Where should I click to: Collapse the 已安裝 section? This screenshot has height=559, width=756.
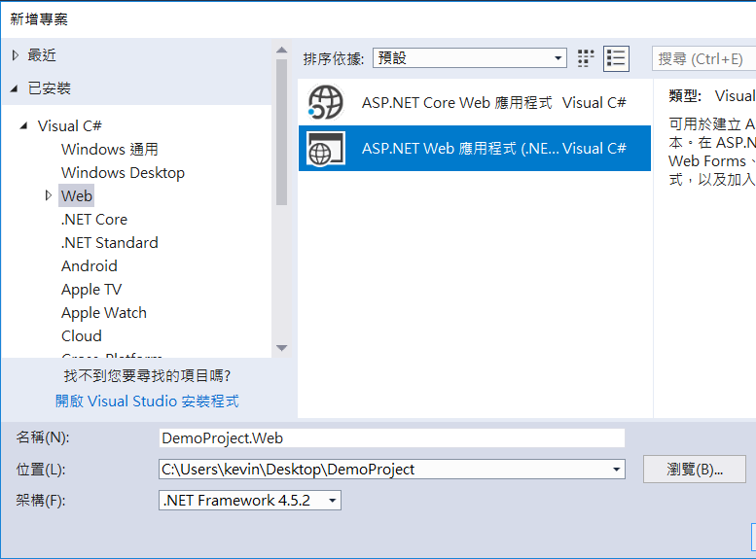tap(15, 88)
